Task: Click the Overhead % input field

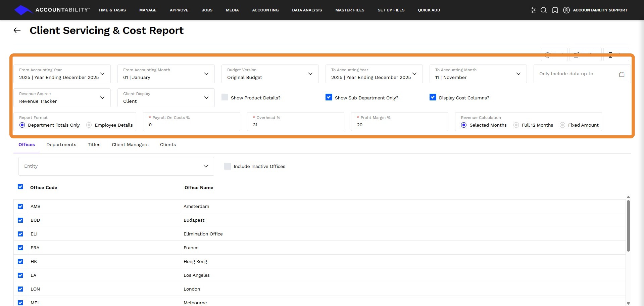Action: (295, 125)
